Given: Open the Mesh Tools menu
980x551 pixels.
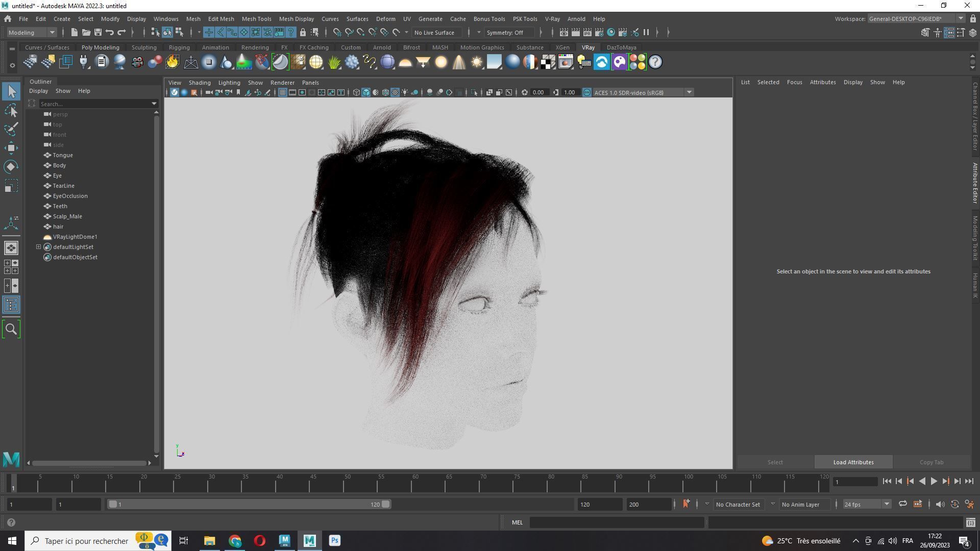Looking at the screenshot, I should [256, 19].
